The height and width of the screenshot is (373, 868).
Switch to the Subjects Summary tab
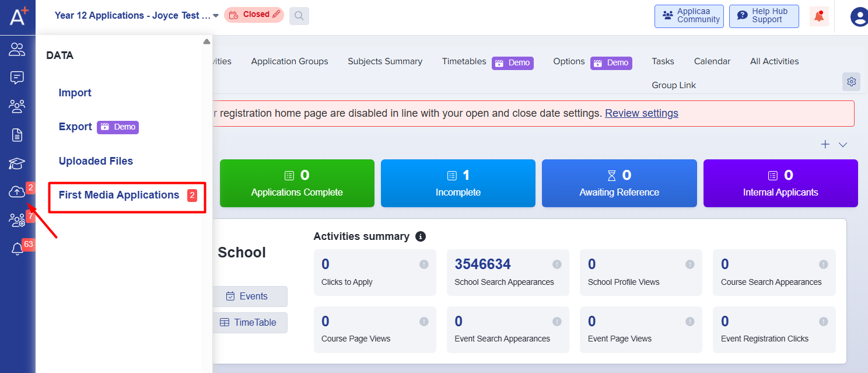click(385, 61)
